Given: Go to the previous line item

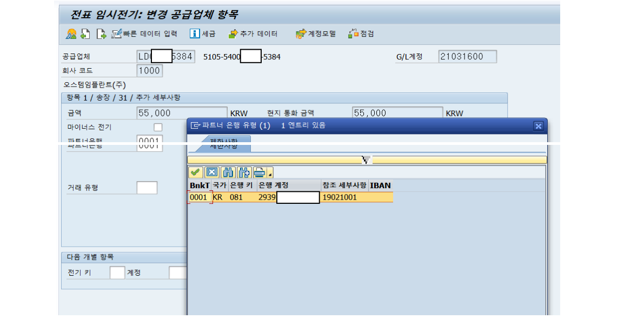Looking at the screenshot, I should tap(85, 34).
